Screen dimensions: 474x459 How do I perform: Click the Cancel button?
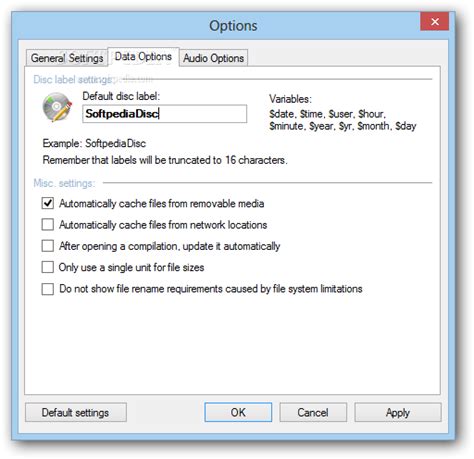(313, 413)
